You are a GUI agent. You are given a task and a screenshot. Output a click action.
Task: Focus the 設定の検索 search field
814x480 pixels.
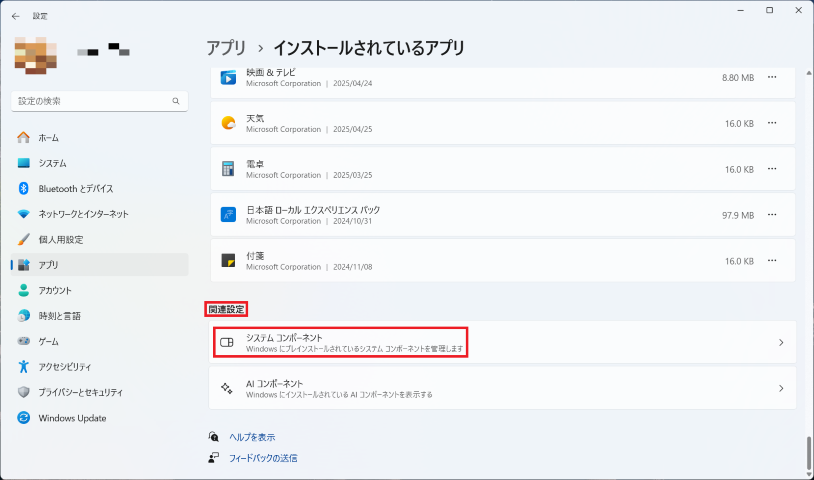click(99, 101)
